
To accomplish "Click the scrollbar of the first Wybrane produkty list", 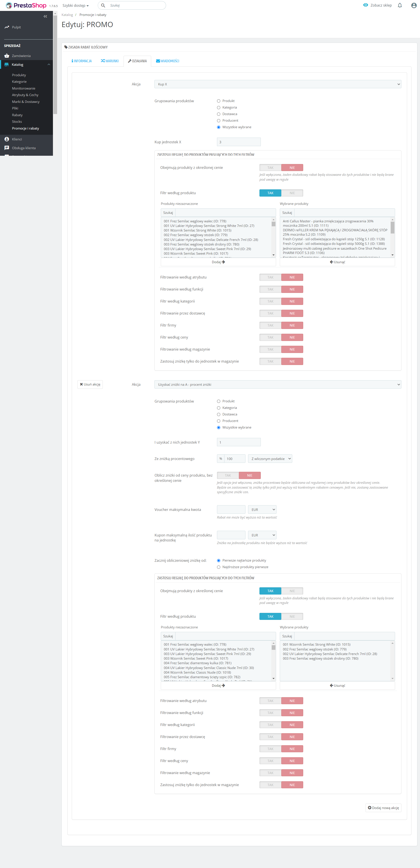I will point(392,228).
